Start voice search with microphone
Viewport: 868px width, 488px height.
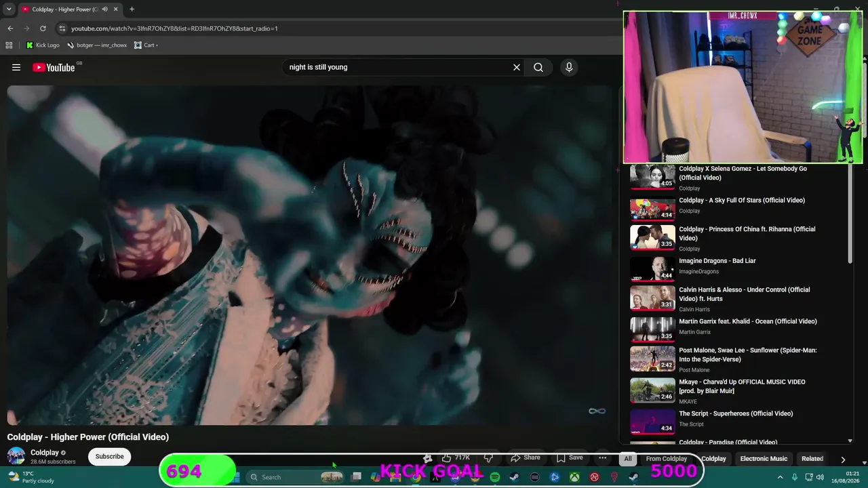[569, 67]
